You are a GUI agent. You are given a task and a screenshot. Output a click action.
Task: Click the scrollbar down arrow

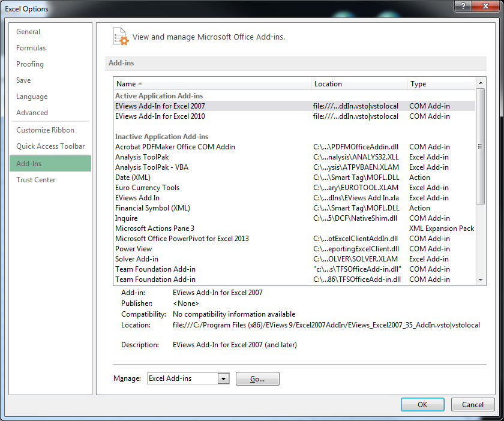tap(479, 278)
